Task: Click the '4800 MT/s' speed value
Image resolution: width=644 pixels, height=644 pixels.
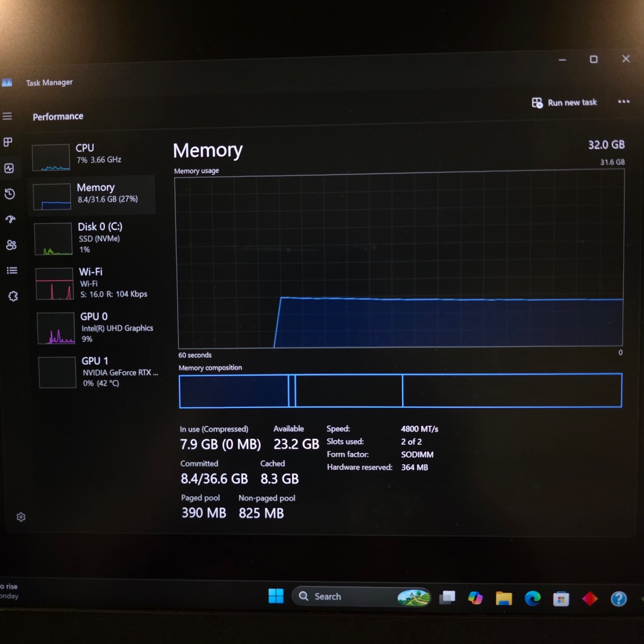Action: (419, 429)
